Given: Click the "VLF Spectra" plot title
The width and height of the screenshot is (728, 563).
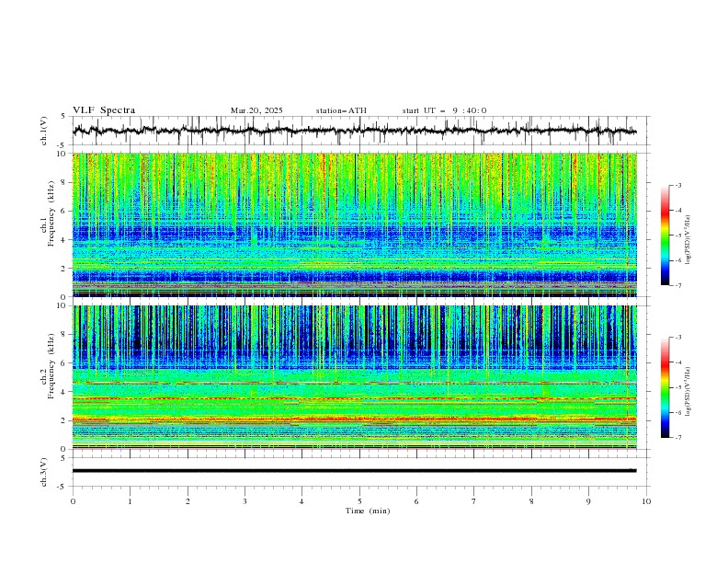Looking at the screenshot, I should tap(104, 110).
